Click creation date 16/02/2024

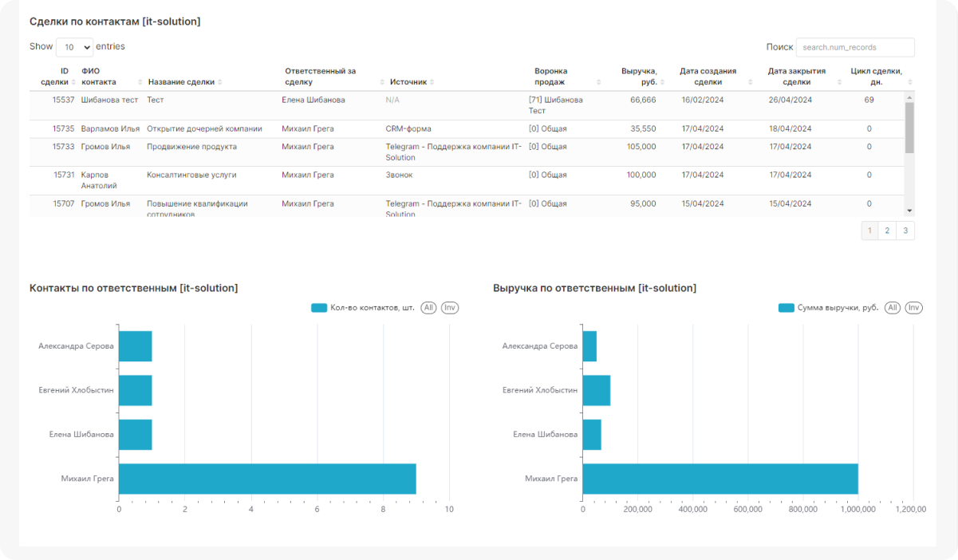[703, 100]
